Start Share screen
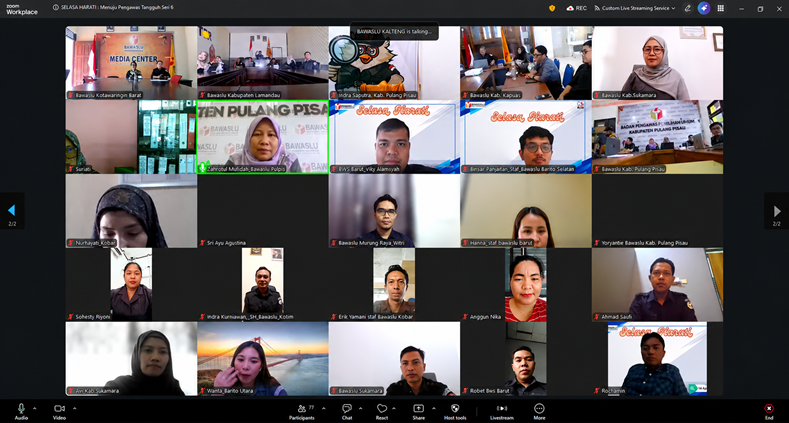The image size is (789, 423). click(418, 411)
